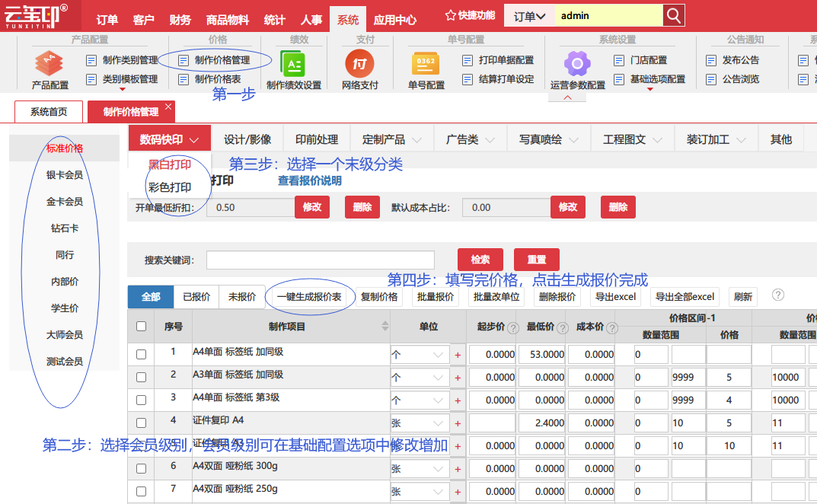Click the red plus in row 4
Screen dimensions: 817x504
tap(458, 424)
